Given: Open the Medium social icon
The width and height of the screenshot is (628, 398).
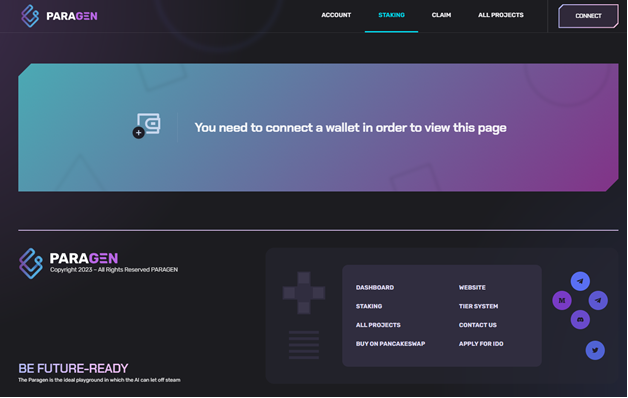Looking at the screenshot, I should click(562, 300).
